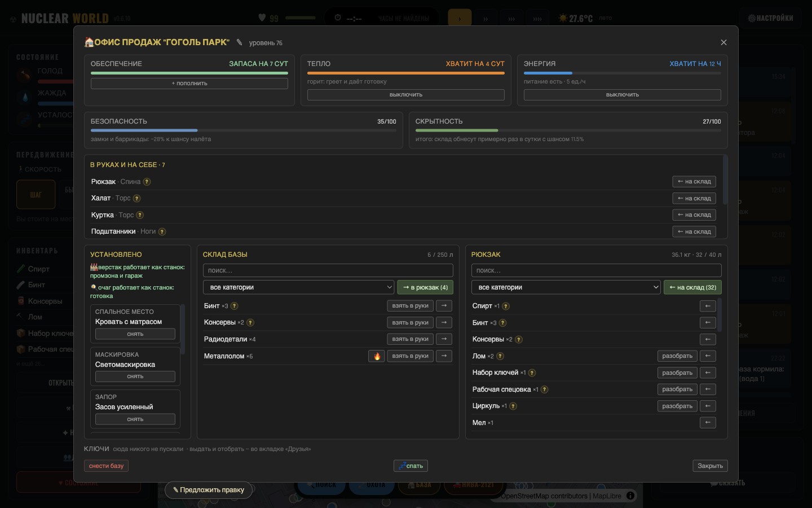Click the fire icon on the Металлолом row
Viewport: 812px width, 508px height.
pos(377,356)
